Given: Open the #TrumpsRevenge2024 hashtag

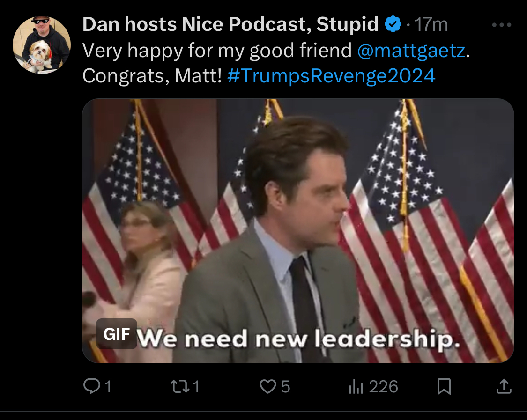Looking at the screenshot, I should pos(331,75).
